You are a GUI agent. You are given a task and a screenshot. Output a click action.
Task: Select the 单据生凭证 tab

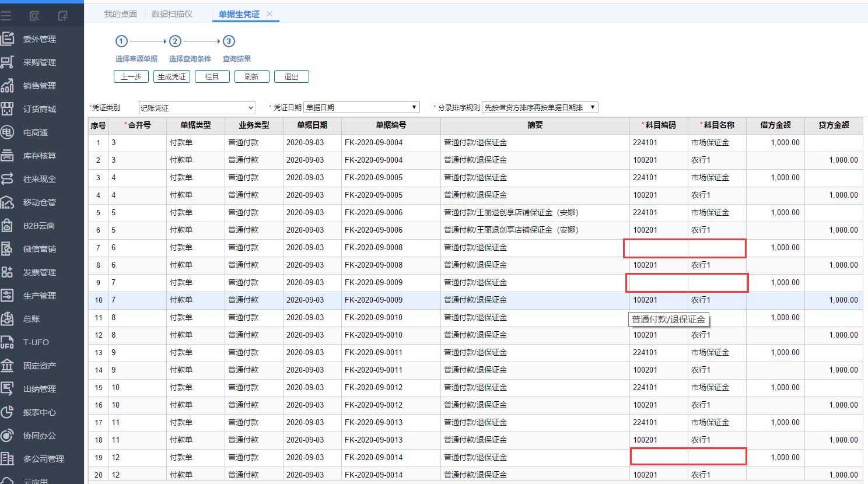tap(239, 14)
